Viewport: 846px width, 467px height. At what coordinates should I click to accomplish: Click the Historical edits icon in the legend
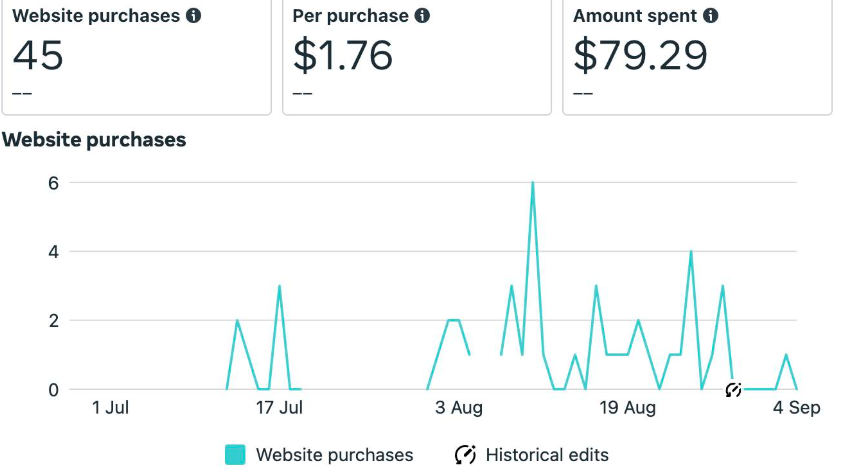(x=465, y=455)
